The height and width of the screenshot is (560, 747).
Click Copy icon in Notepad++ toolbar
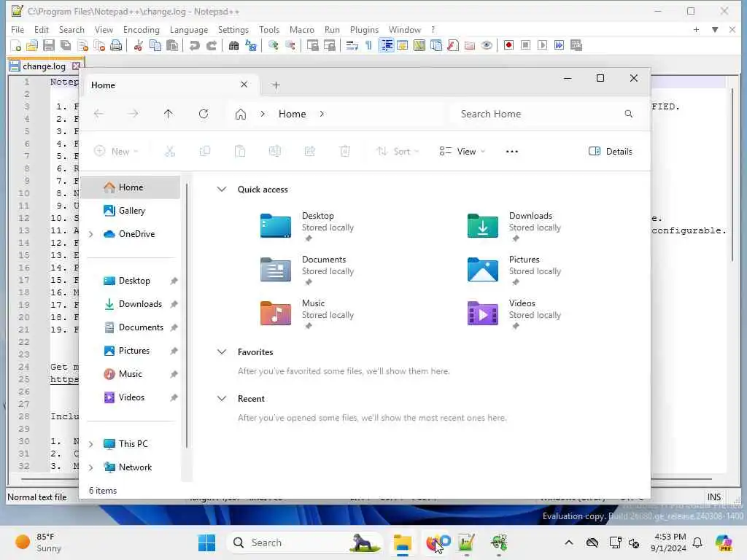tap(155, 46)
